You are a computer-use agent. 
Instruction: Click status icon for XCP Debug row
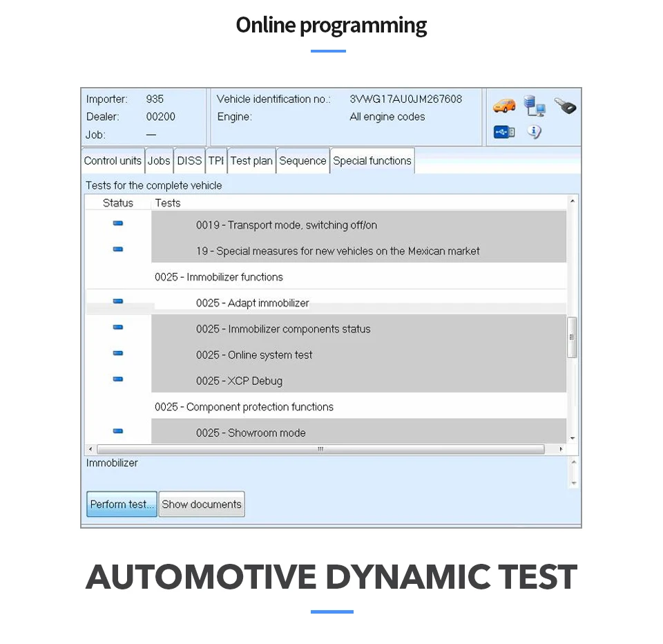coord(118,379)
